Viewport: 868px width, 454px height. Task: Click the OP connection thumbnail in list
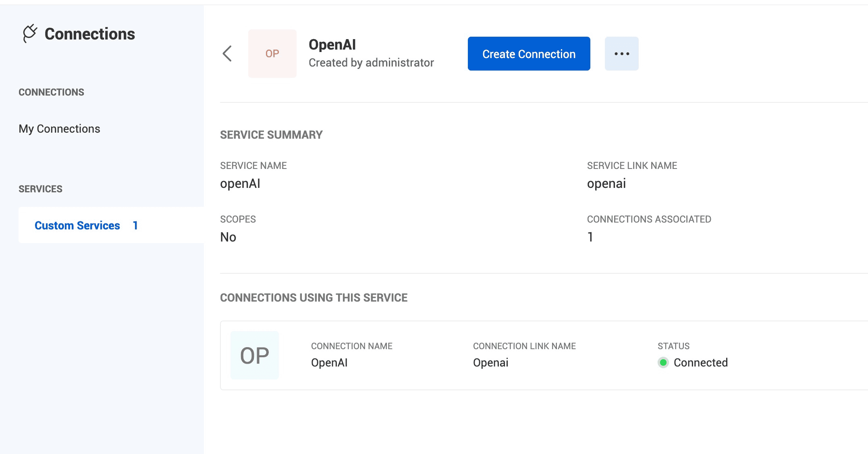coord(254,355)
